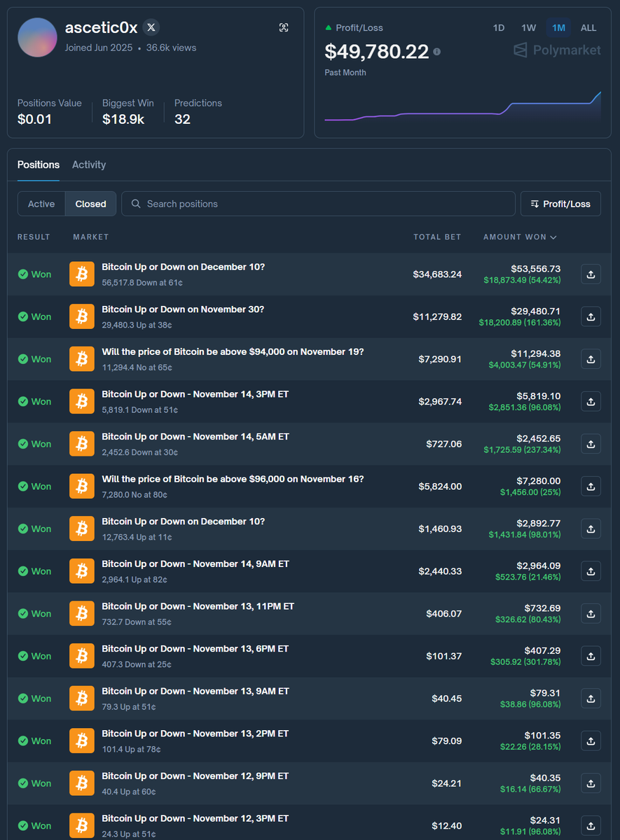This screenshot has height=840, width=620.
Task: Click the $29,480.71 amount won value
Action: pyautogui.click(x=535, y=311)
